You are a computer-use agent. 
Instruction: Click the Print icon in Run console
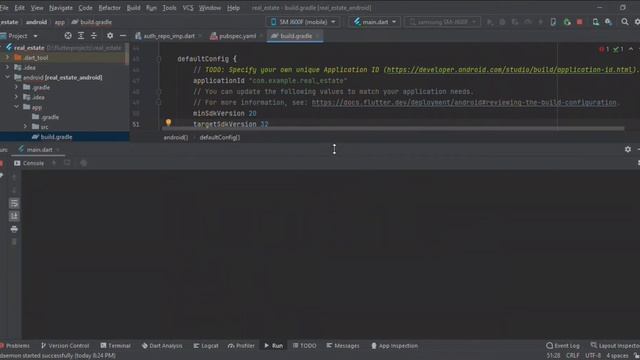[14, 229]
